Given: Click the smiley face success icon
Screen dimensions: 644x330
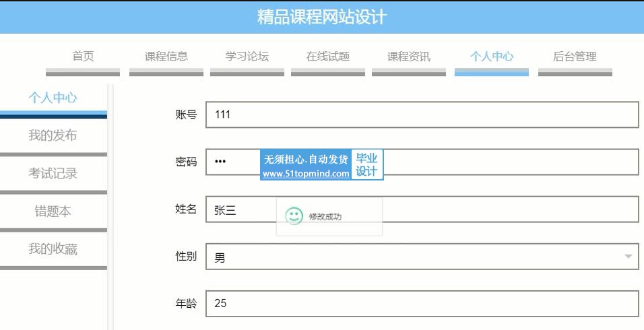Looking at the screenshot, I should pyautogui.click(x=294, y=216).
